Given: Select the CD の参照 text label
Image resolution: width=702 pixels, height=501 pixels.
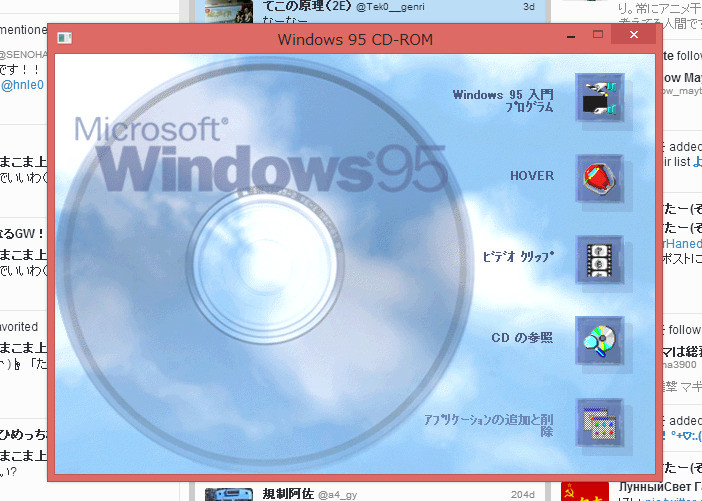Looking at the screenshot, I should (522, 338).
